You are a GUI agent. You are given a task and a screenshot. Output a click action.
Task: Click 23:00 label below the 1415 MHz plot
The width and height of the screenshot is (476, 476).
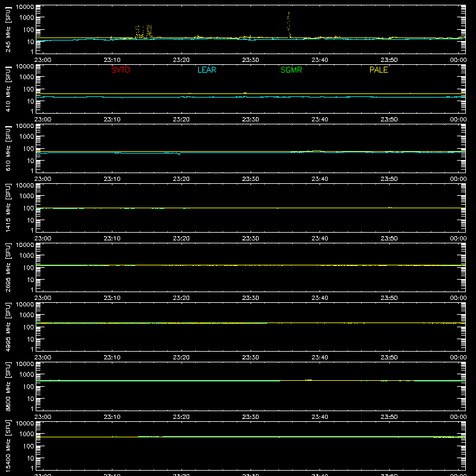tap(42, 239)
